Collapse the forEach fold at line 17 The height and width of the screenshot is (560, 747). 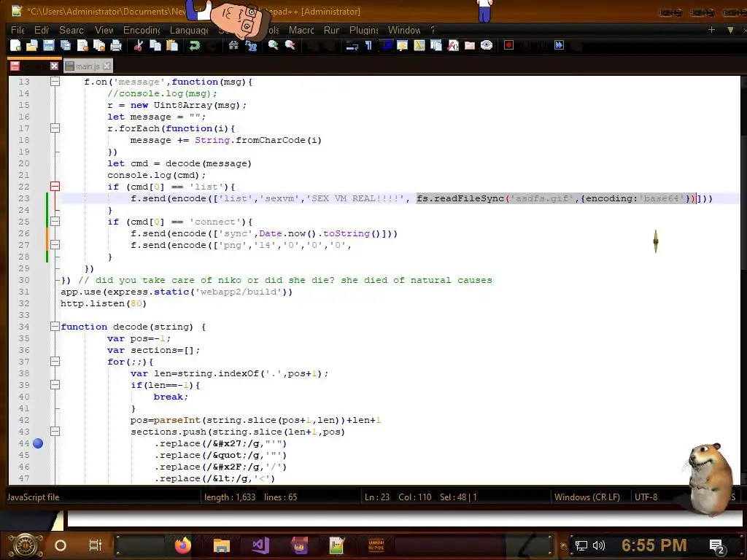tap(55, 128)
